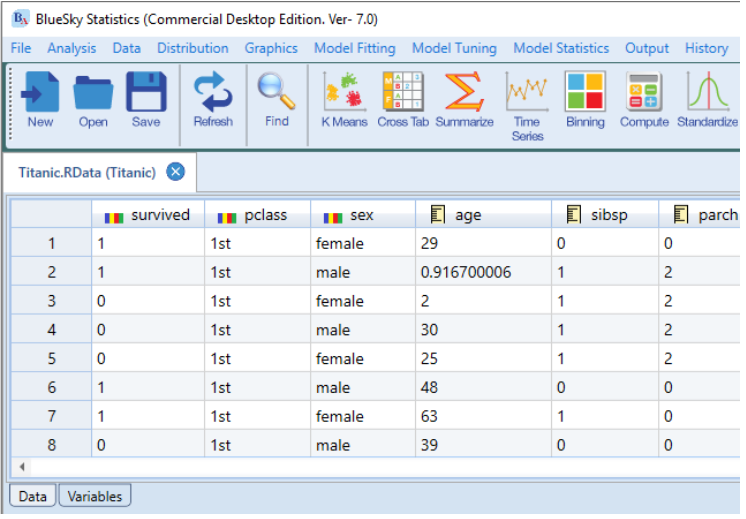Screen dimensions: 746x519
Task: Select row 5 header in grid
Action: tap(50, 359)
